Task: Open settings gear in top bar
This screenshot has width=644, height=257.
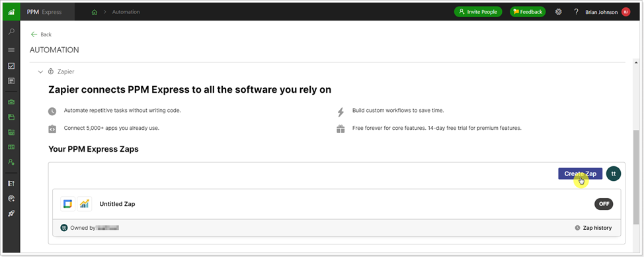Action: point(559,12)
